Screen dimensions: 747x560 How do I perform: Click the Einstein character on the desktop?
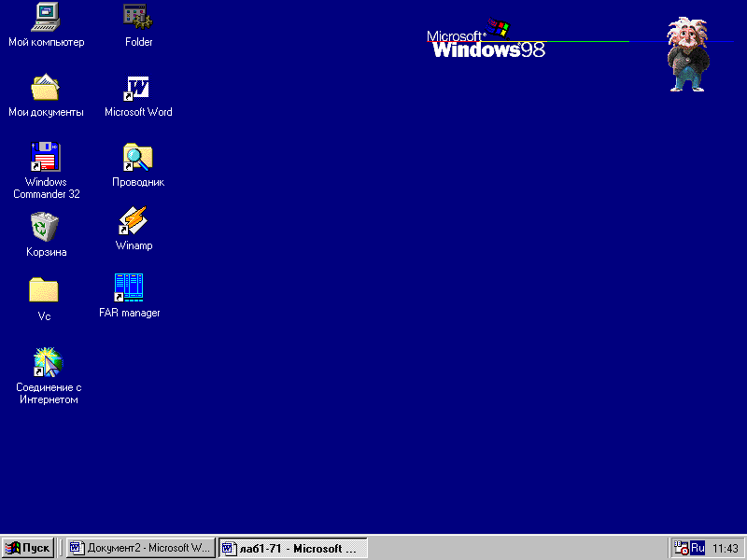point(688,54)
